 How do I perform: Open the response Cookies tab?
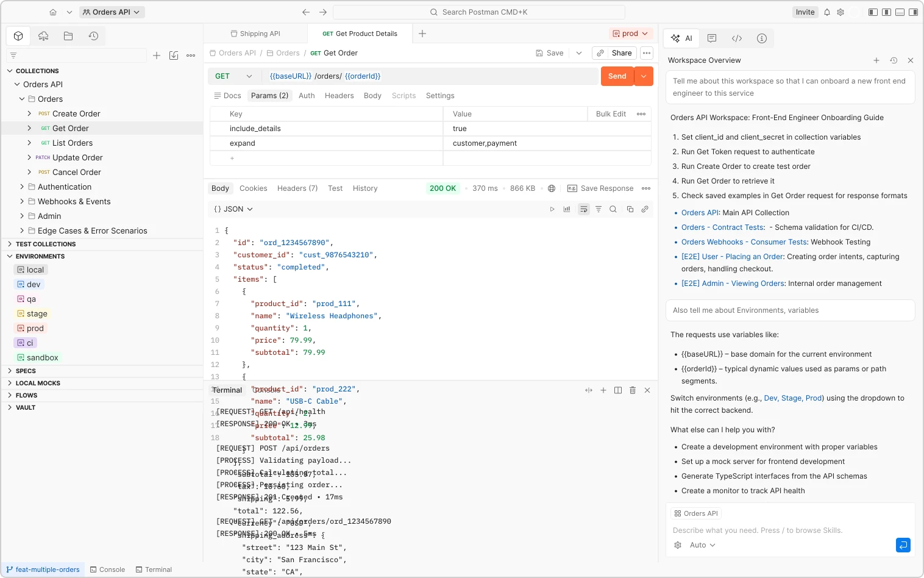(x=254, y=188)
